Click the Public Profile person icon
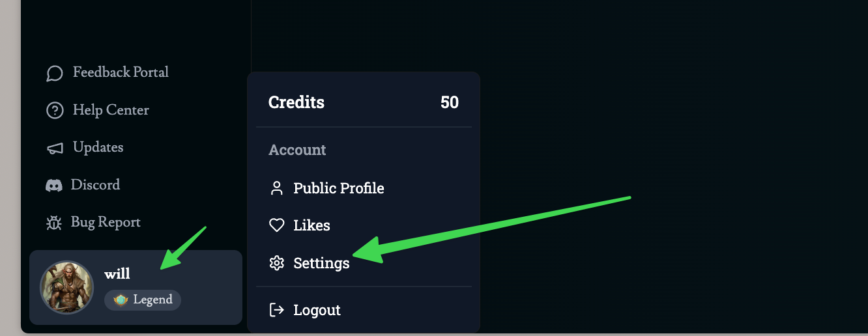Viewport: 868px width, 336px height. 277,189
